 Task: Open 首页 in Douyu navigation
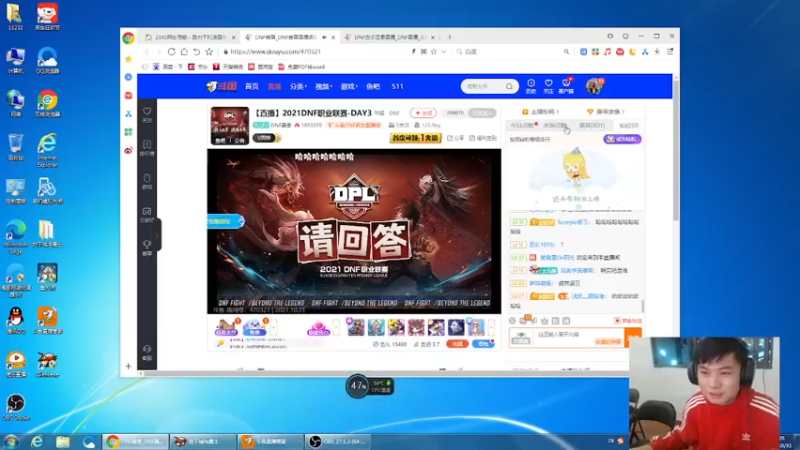(x=252, y=86)
